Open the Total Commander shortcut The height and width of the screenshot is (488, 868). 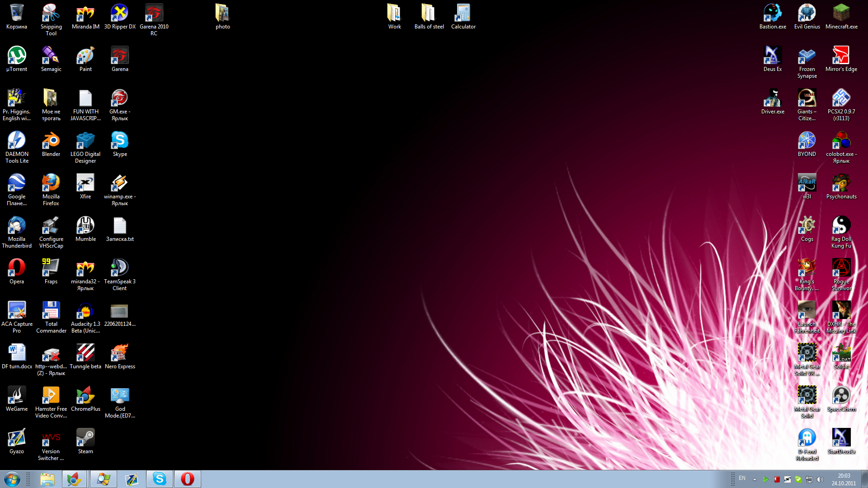coord(51,311)
